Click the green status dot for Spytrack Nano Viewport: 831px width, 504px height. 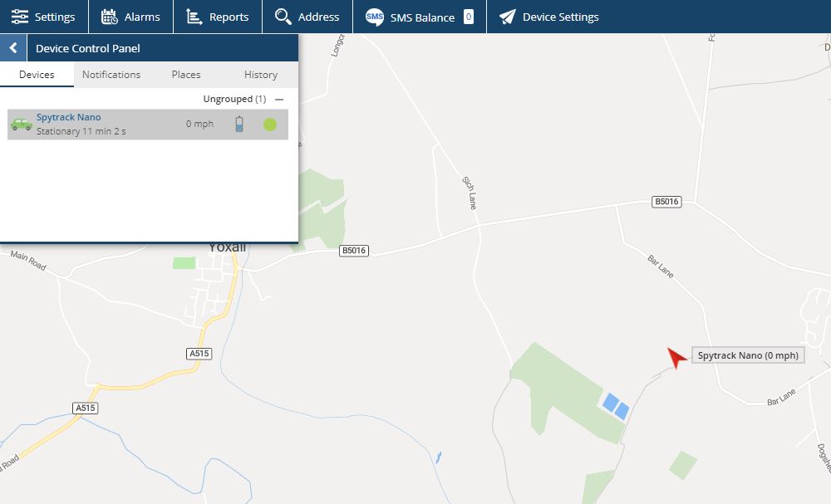pyautogui.click(x=270, y=125)
